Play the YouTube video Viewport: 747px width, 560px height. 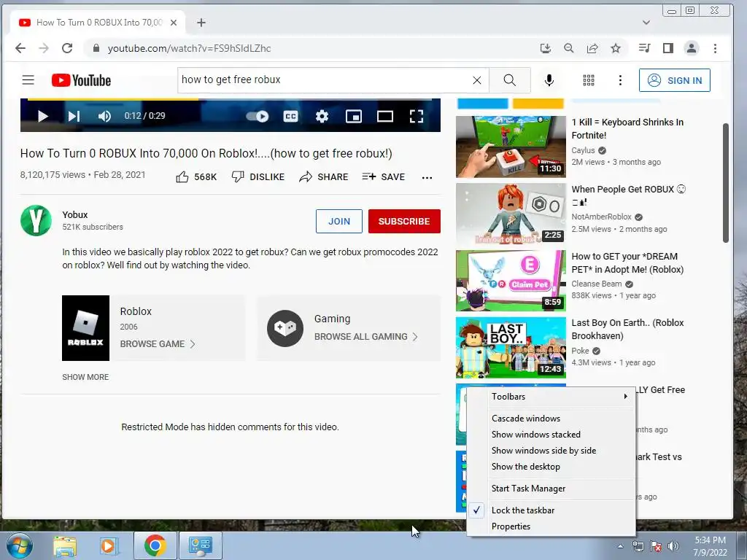coord(43,116)
